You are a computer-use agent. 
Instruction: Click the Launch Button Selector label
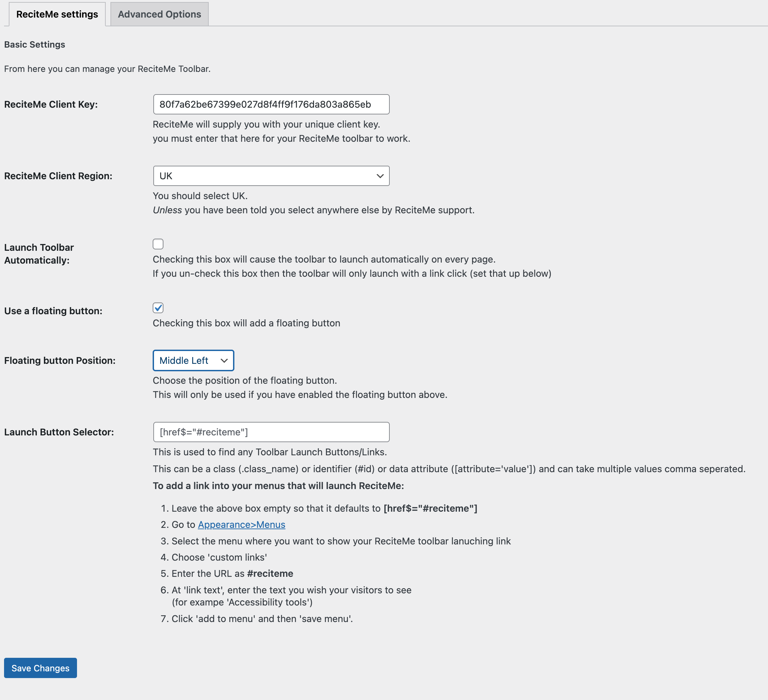pos(59,432)
